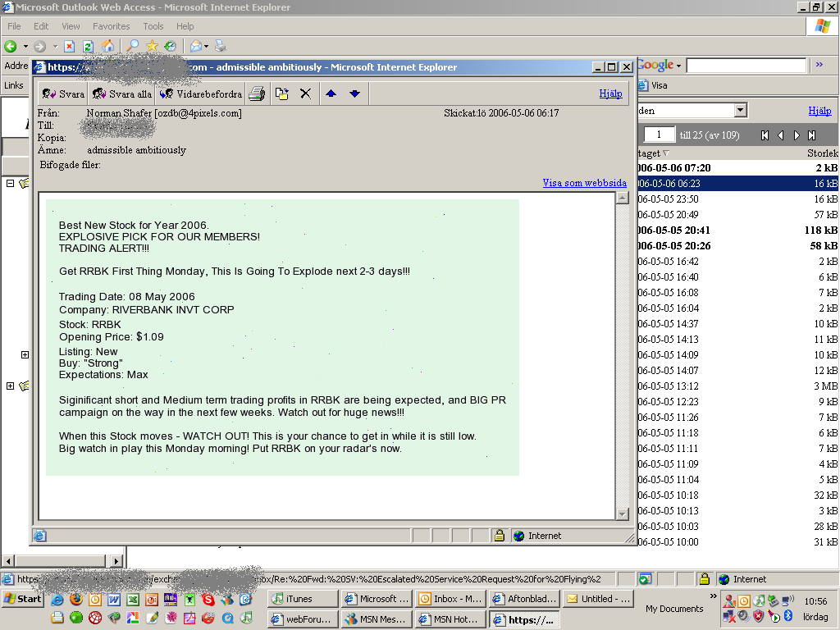Screen dimensions: 840x630
Task: Click IE Home button
Action: coord(107,47)
